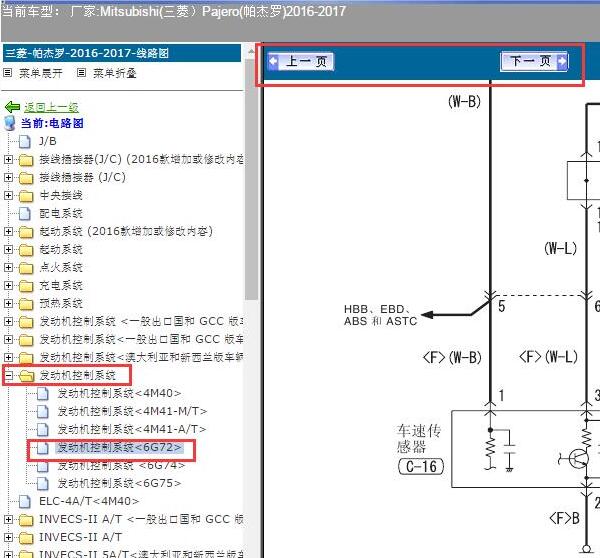The image size is (600, 558).
Task: Expand the 中央接线 folder
Action: click(x=8, y=196)
